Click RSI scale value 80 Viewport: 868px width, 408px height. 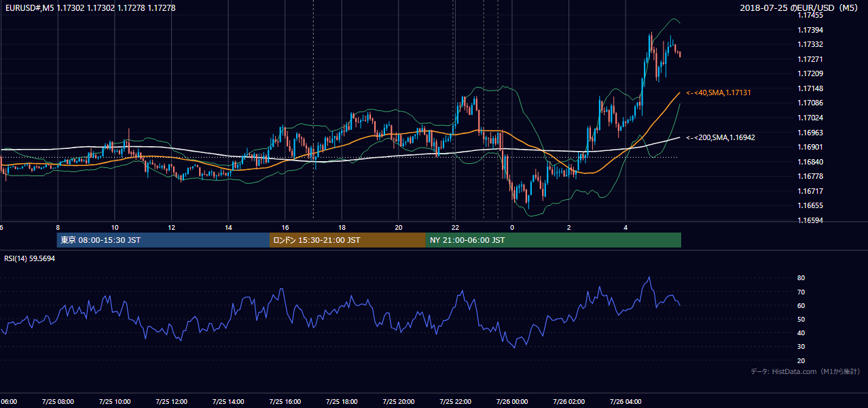(x=801, y=278)
